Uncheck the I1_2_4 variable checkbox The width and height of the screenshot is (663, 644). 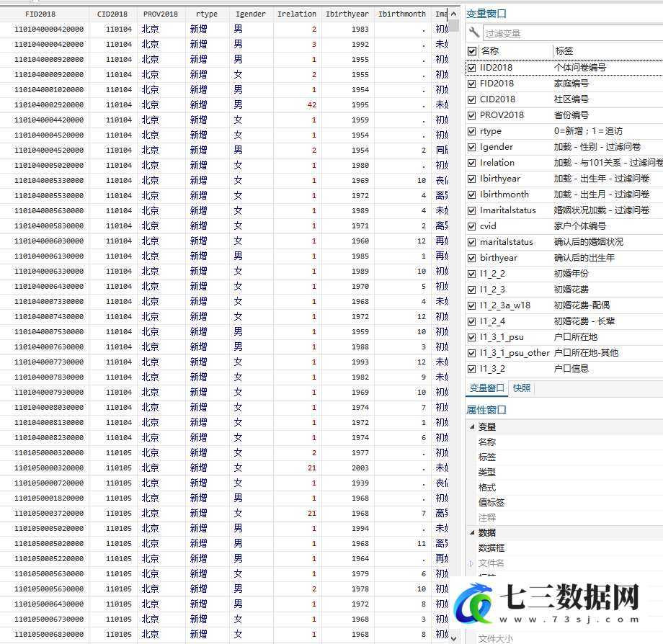click(472, 321)
